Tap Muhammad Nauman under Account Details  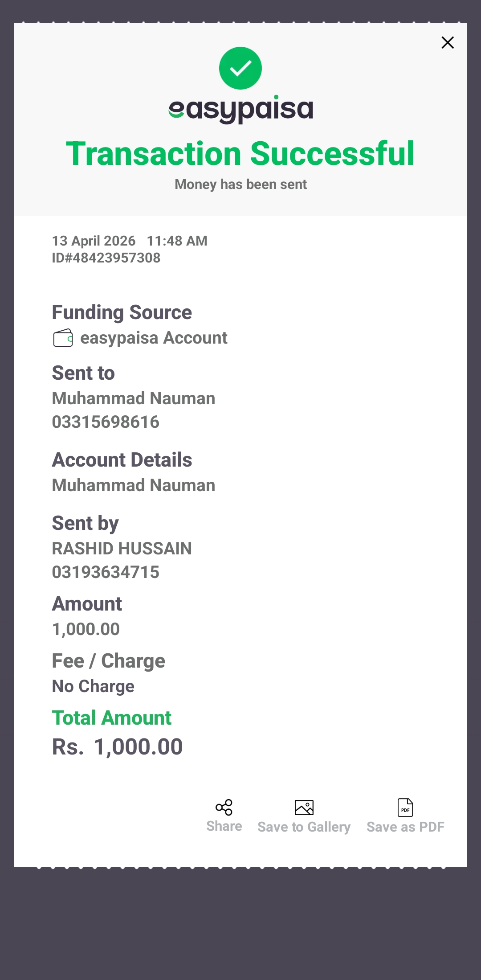[134, 485]
